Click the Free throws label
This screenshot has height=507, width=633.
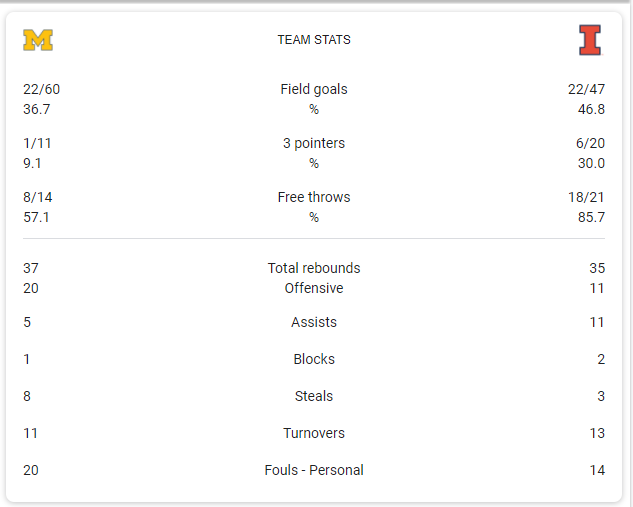[x=314, y=197]
